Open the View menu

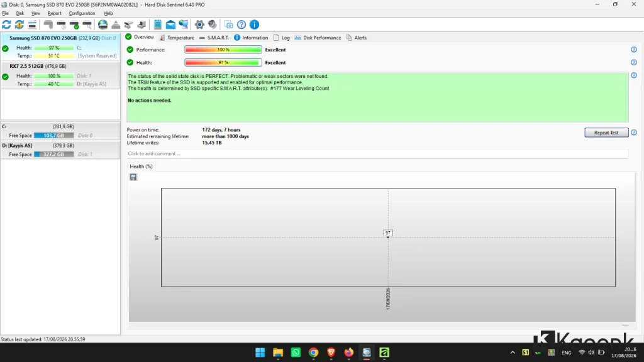36,14
